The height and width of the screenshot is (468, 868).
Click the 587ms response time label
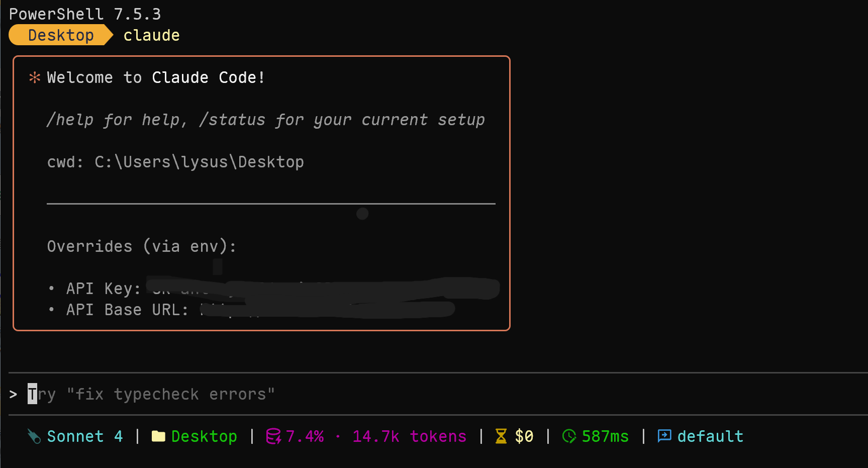[605, 436]
